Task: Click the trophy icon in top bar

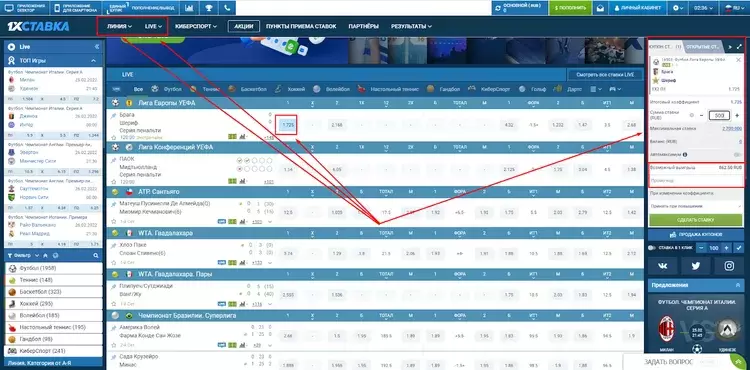Action: [x=209, y=8]
